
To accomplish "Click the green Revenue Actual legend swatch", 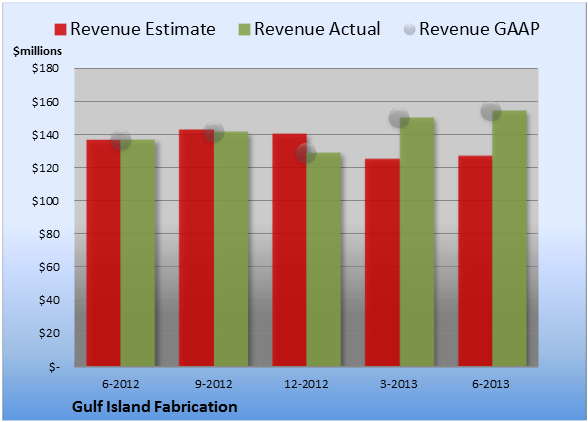I will click(244, 30).
